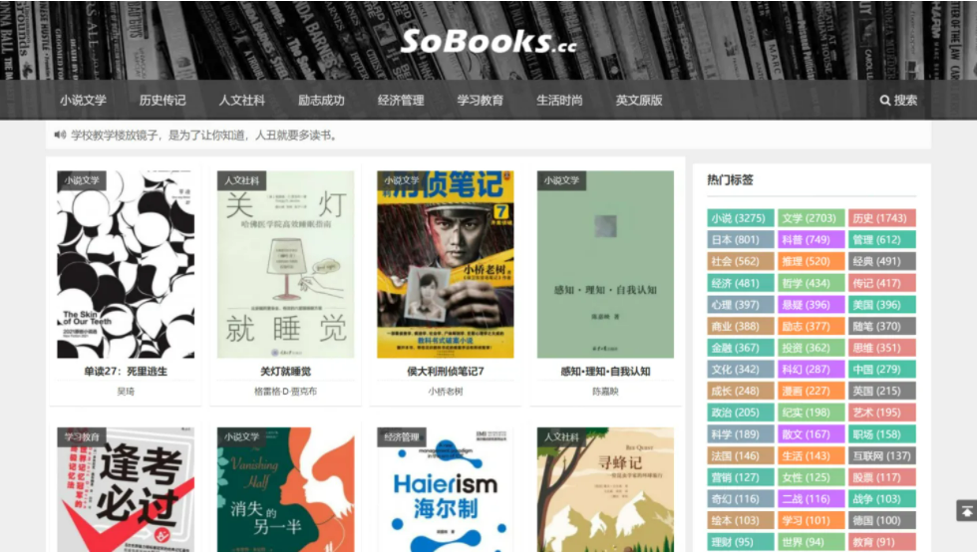Image resolution: width=980 pixels, height=554 pixels.
Task: Go to the 英文原版 category
Action: (639, 100)
